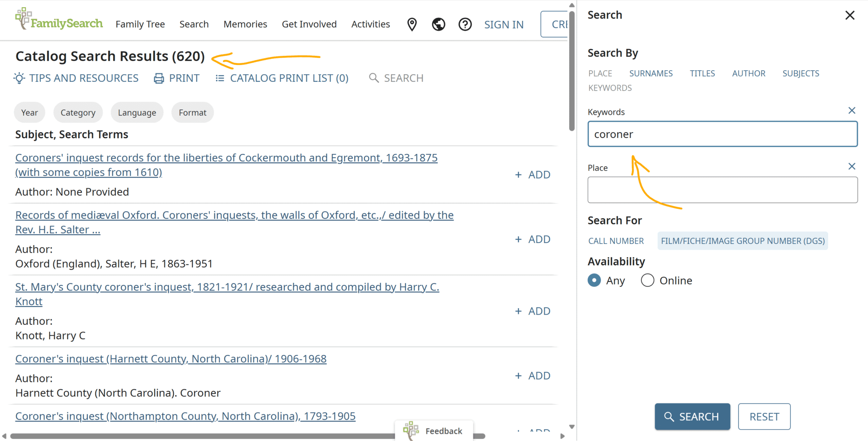Open the help question mark icon
This screenshot has width=868, height=441.
point(465,25)
